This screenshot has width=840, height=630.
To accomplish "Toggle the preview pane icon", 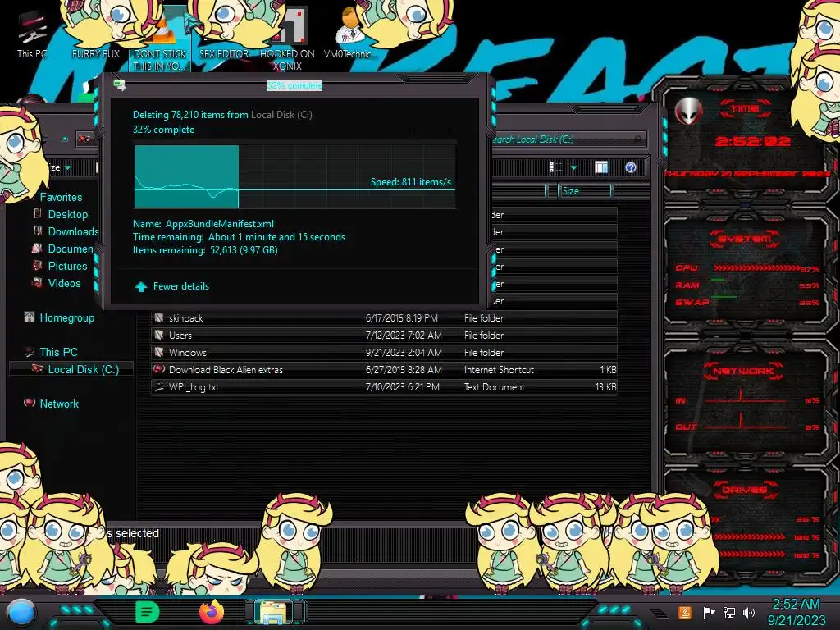I will coord(601,167).
